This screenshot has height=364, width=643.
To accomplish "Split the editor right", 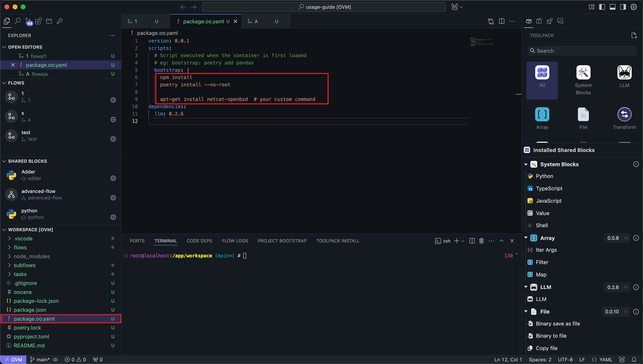I will [x=502, y=21].
